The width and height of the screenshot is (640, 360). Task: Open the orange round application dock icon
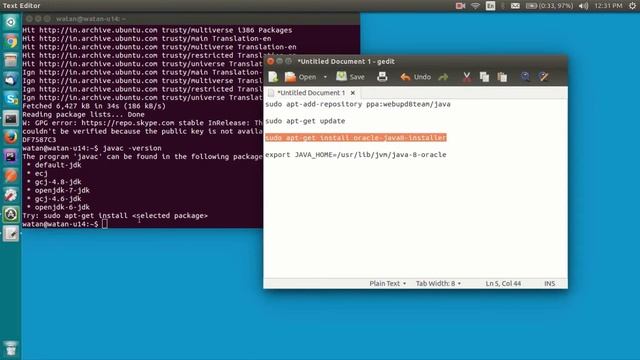11,176
